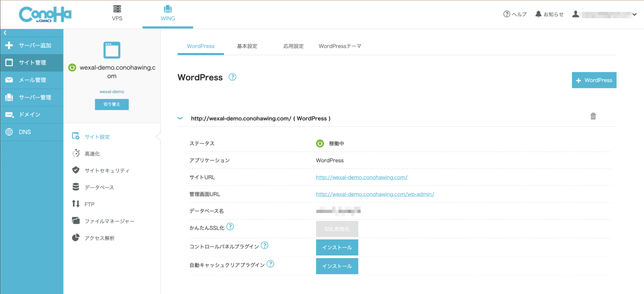
Task: Switch to the WordPressテーマ tab
Action: coord(340,46)
